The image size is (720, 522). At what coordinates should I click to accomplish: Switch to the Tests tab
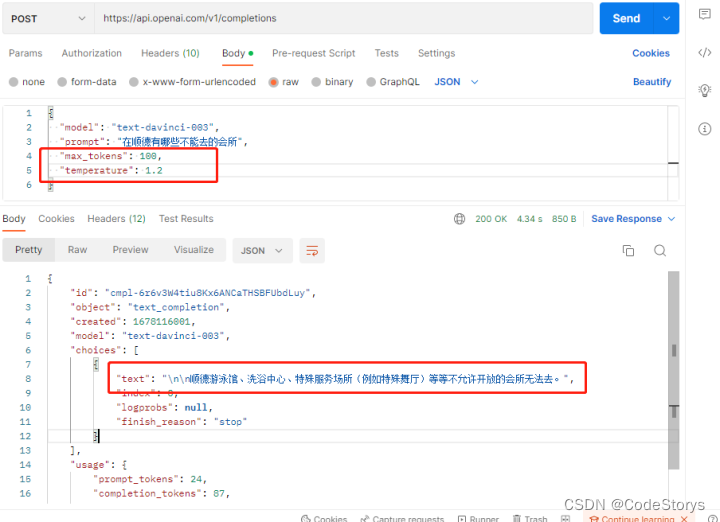[x=387, y=53]
